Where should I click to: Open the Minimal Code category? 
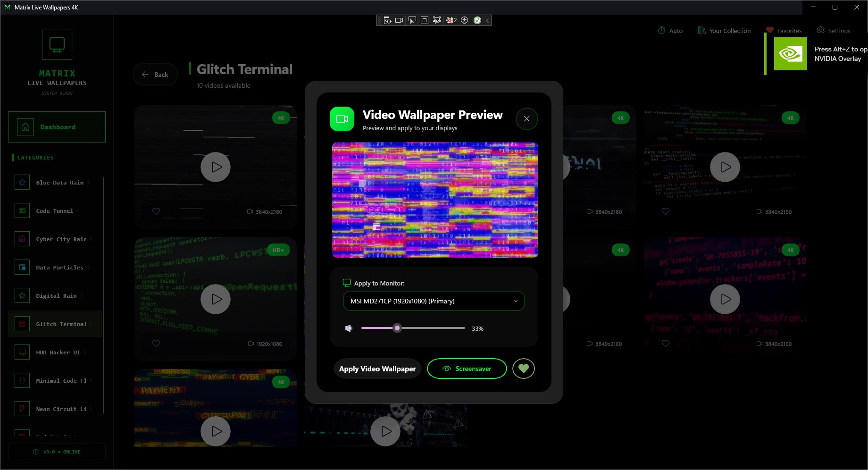click(56, 381)
